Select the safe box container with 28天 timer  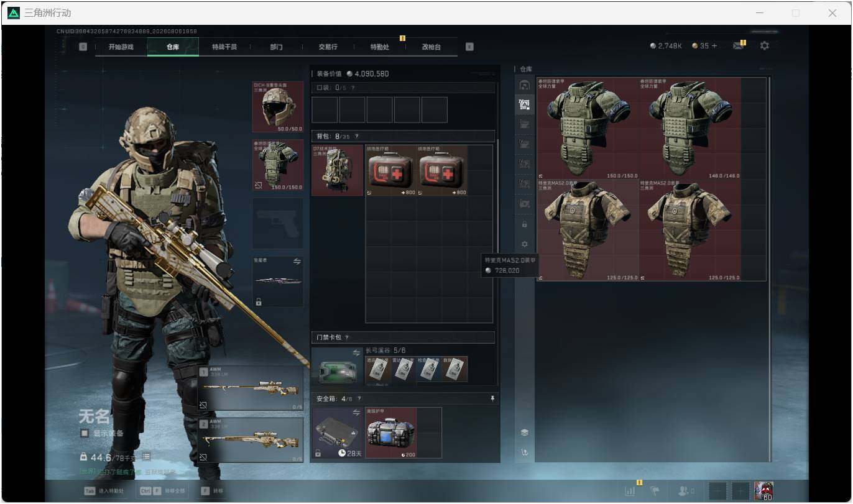coord(337,433)
